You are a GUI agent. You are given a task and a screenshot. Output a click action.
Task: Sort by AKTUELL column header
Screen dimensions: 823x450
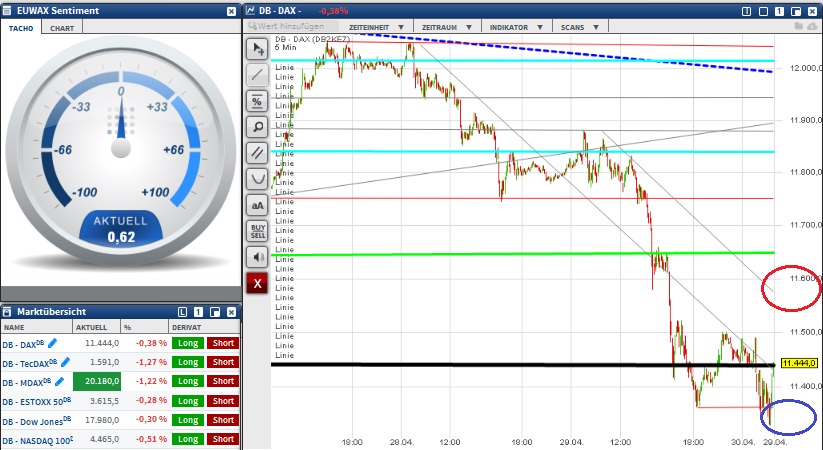pyautogui.click(x=97, y=327)
